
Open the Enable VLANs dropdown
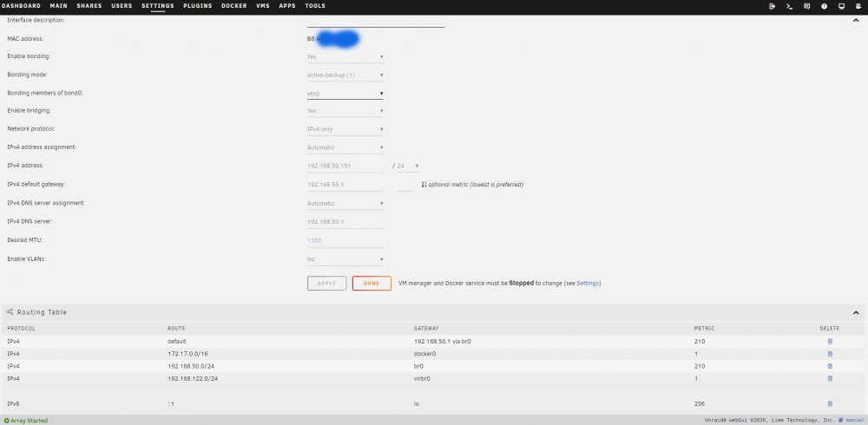click(x=345, y=259)
